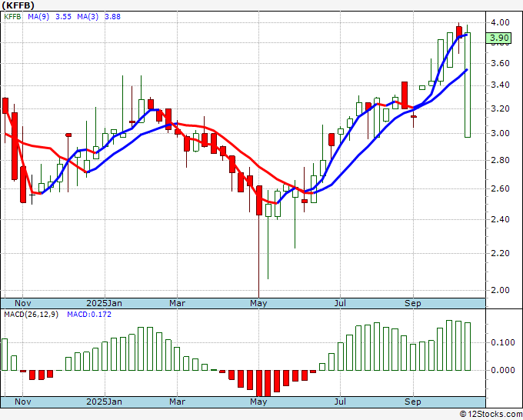Image resolution: width=523 pixels, height=420 pixels.
Task: Click the 2.20 price axis label
Action: click(x=500, y=253)
